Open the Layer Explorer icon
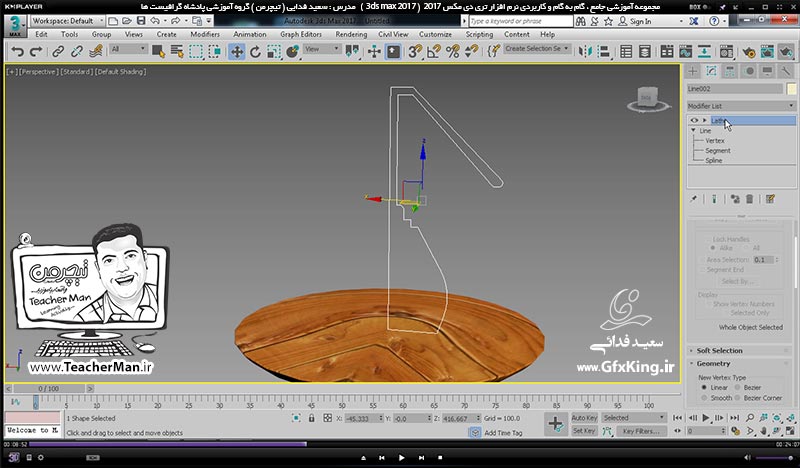The height and width of the screenshot is (468, 800). (x=645, y=52)
